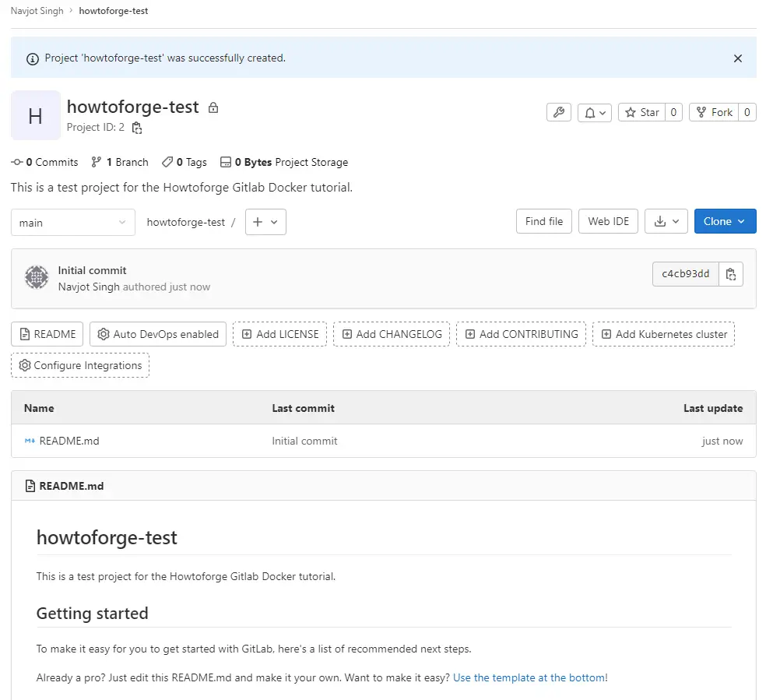The width and height of the screenshot is (766, 700).
Task: Open the bell notification settings dropdown
Action: 595,113
